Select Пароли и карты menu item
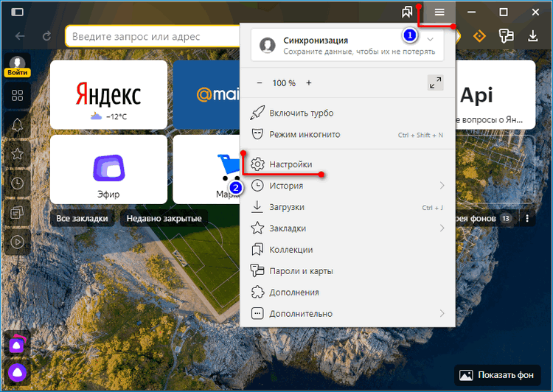The height and width of the screenshot is (392, 553). point(301,271)
